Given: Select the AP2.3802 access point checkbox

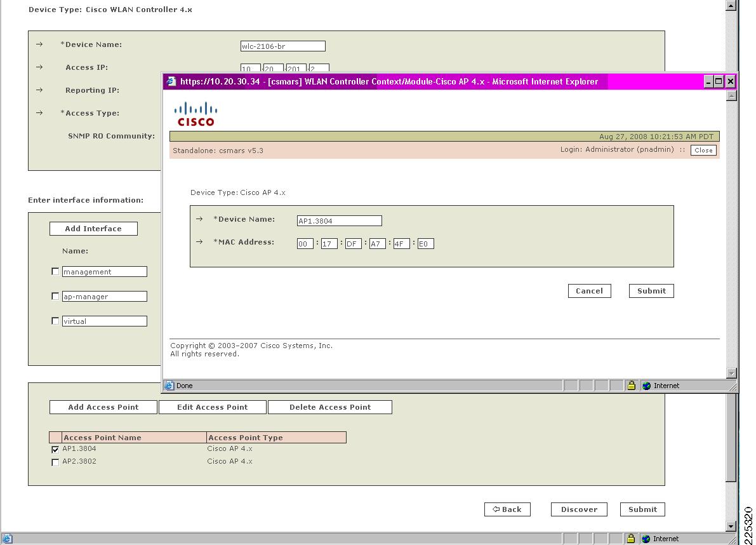Looking at the screenshot, I should (55, 462).
